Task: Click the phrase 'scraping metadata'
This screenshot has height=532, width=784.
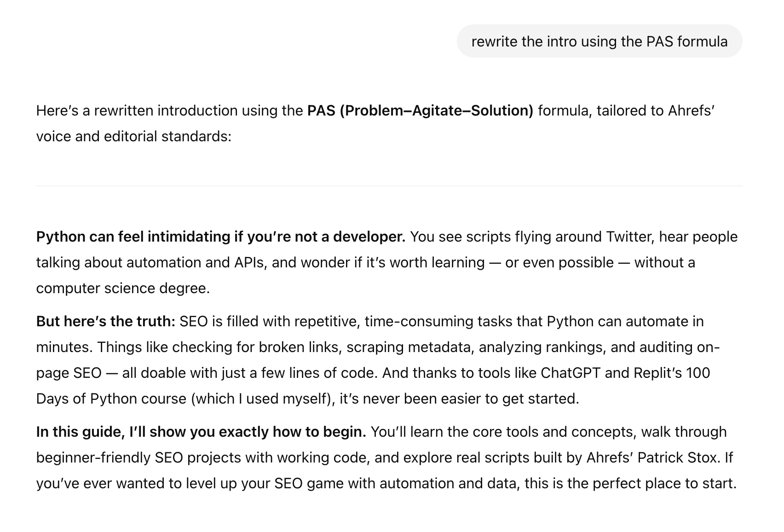Action: (x=409, y=347)
